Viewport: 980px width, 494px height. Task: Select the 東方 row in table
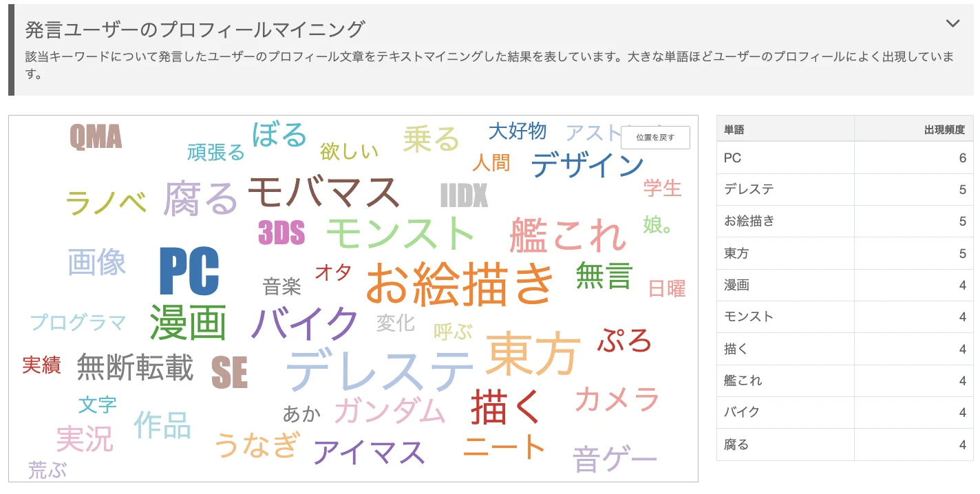tap(845, 253)
